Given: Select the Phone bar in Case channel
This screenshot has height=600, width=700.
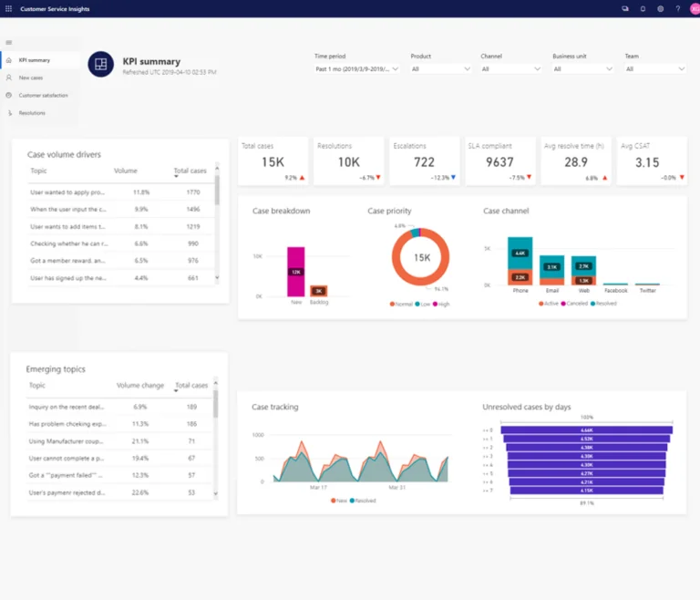Looking at the screenshot, I should click(520, 261).
